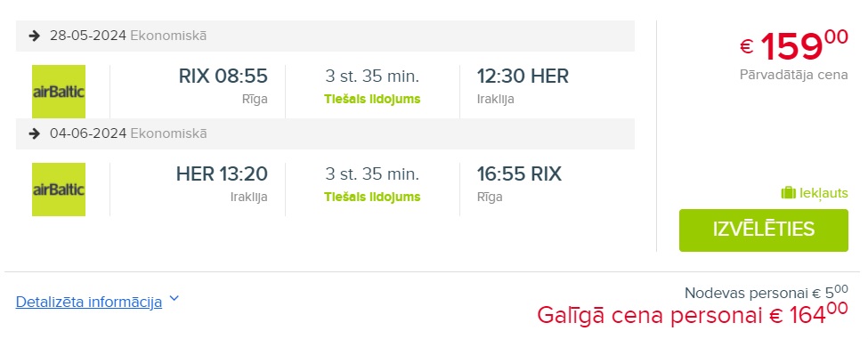Click the IZVĒLĒTIES button
The image size is (868, 339).
pyautogui.click(x=763, y=230)
